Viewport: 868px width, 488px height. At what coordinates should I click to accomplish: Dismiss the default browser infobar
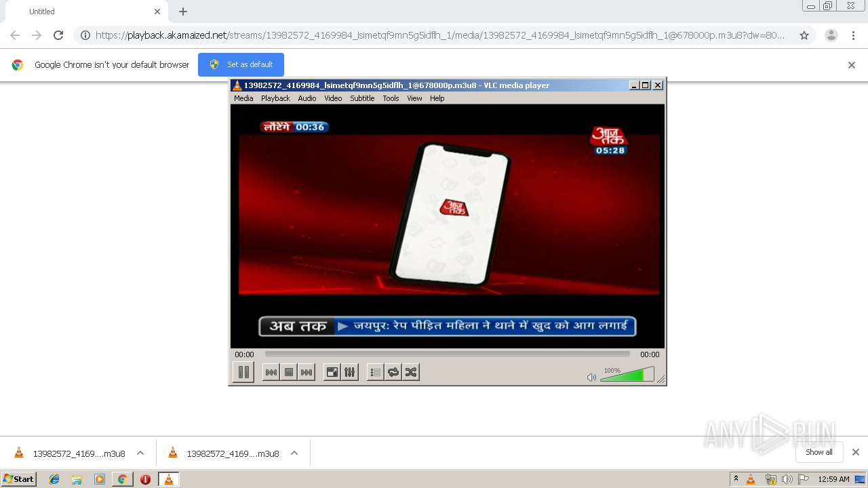852,65
